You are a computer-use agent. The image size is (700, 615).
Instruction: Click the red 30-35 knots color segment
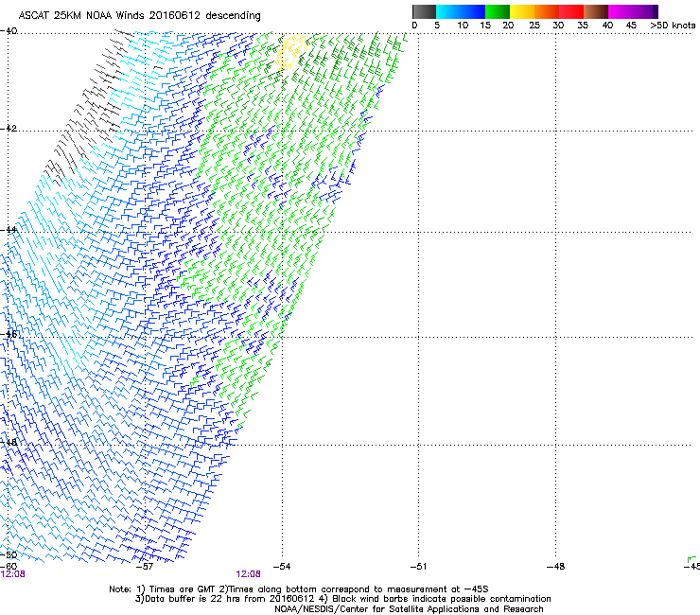pyautogui.click(x=571, y=11)
